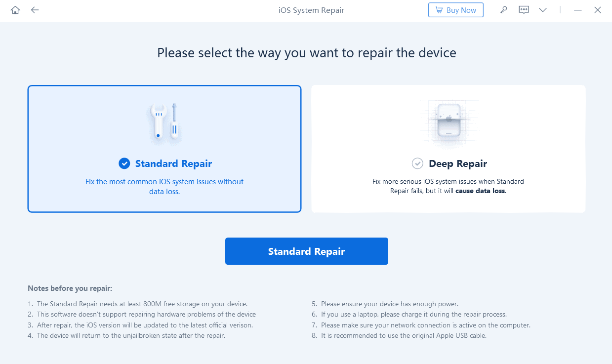Start repair with the blue Standard Repair button

[306, 251]
